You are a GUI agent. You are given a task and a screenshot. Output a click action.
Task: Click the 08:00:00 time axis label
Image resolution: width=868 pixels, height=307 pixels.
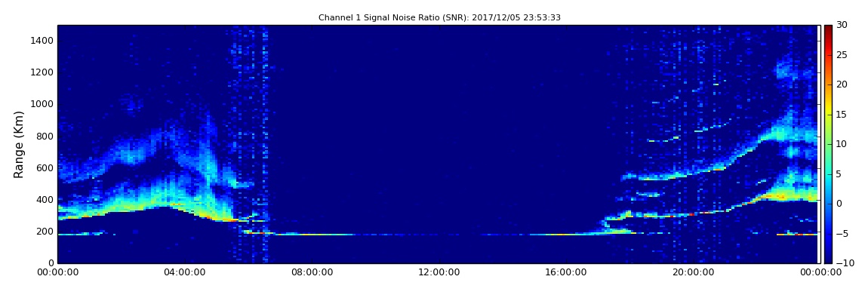click(312, 273)
